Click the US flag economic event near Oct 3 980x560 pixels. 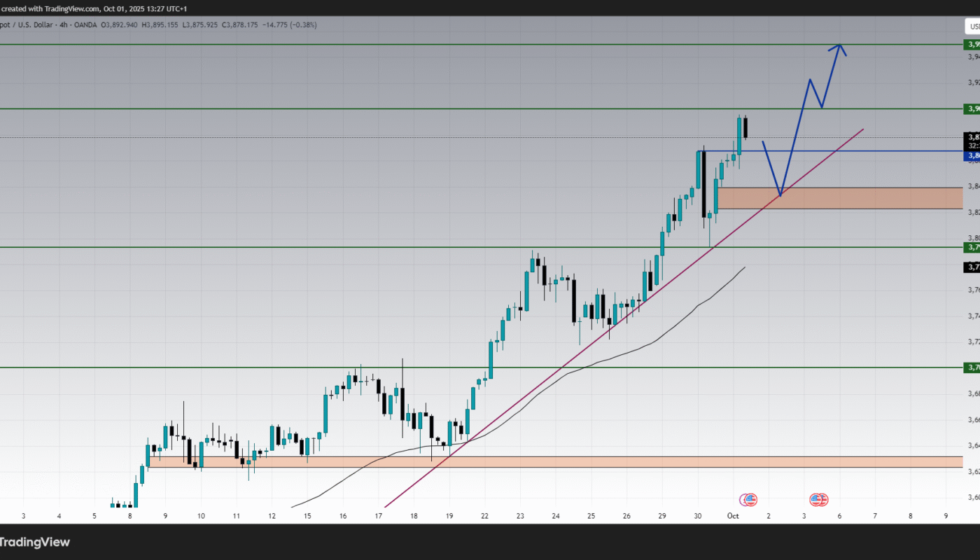coord(818,500)
